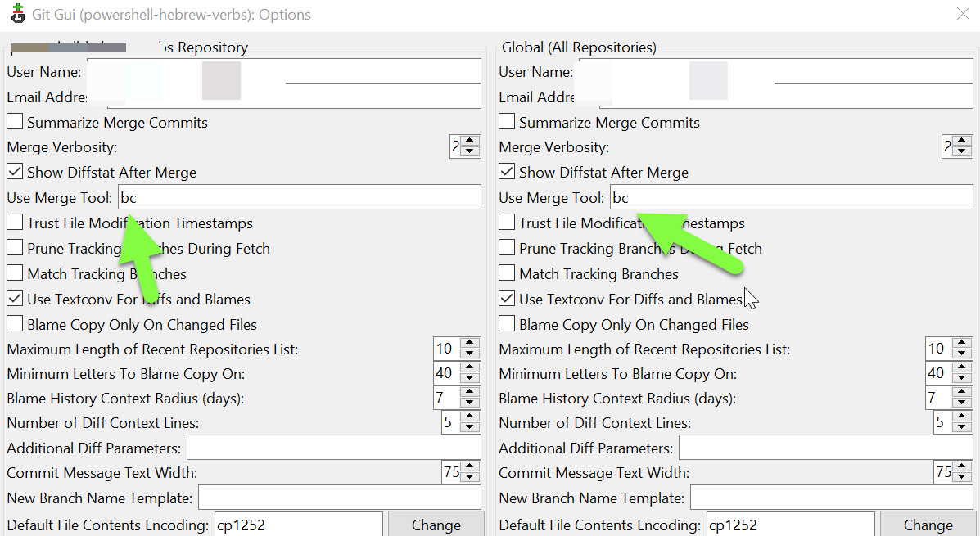The height and width of the screenshot is (536, 980).
Task: Click Change button for global file encoding
Action: click(x=928, y=525)
